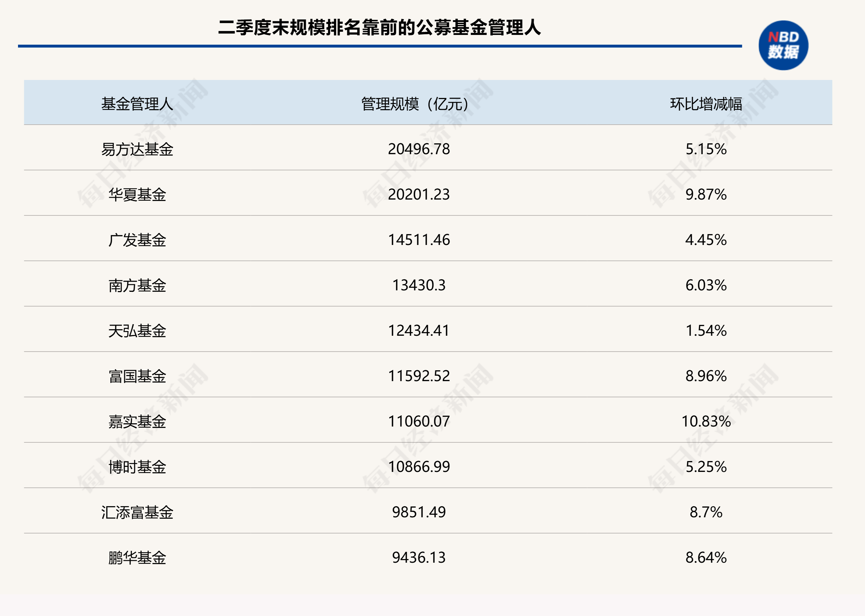Select the 天弘基金 cell

click(137, 331)
